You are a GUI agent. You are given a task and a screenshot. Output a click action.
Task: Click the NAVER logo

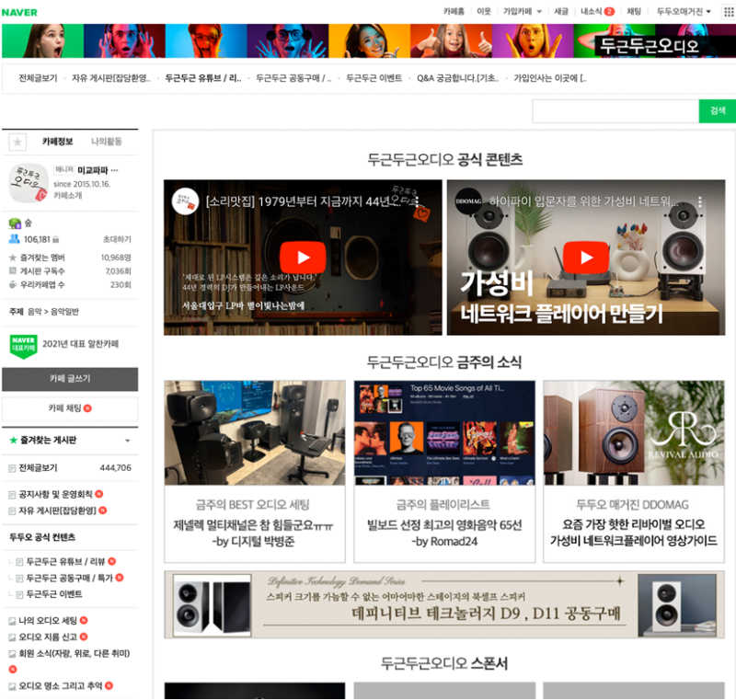click(x=19, y=12)
